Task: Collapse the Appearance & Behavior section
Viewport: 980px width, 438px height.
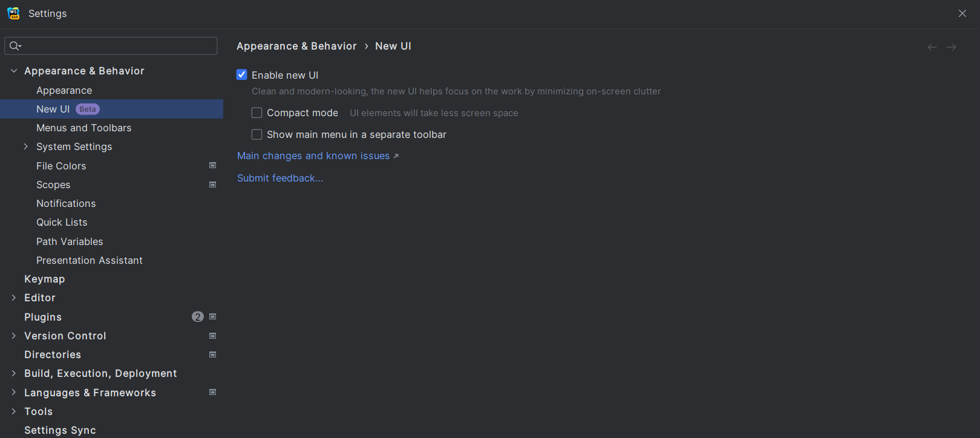Action: (x=14, y=71)
